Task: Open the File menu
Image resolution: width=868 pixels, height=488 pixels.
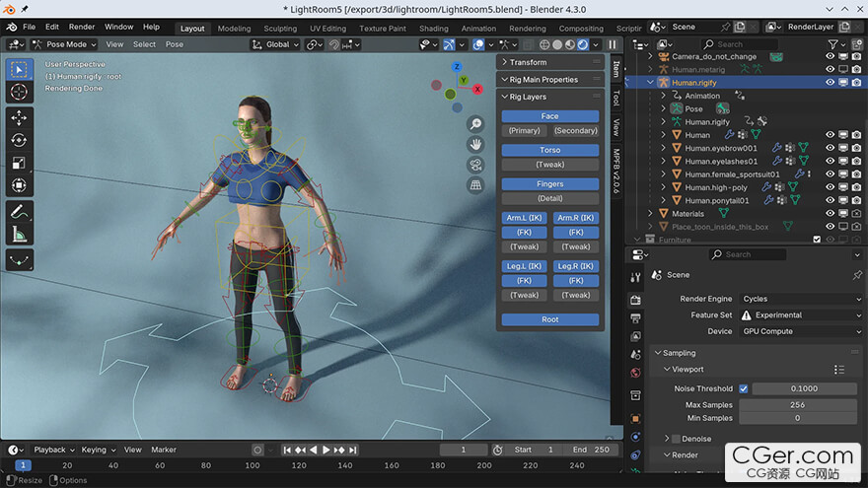Action: [29, 27]
